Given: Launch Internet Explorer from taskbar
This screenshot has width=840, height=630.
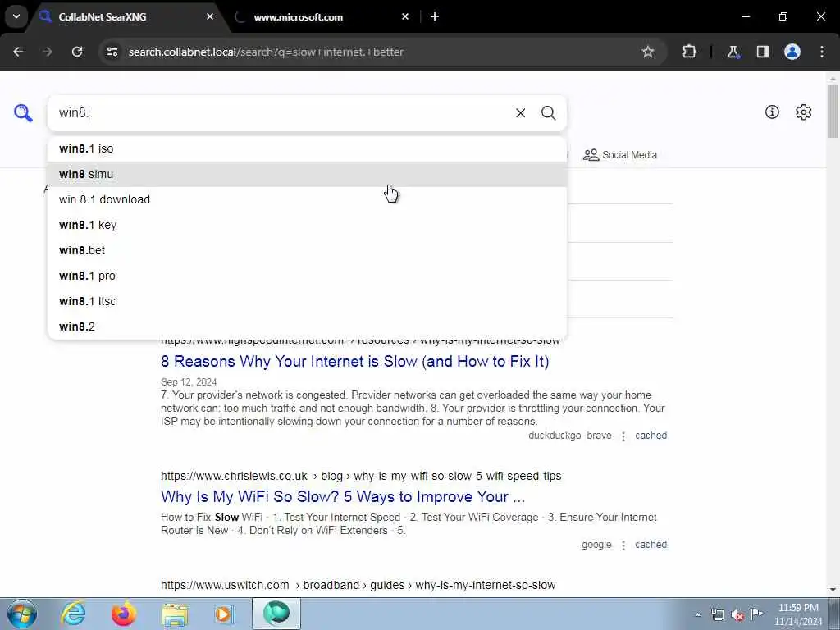Looking at the screenshot, I should (73, 614).
